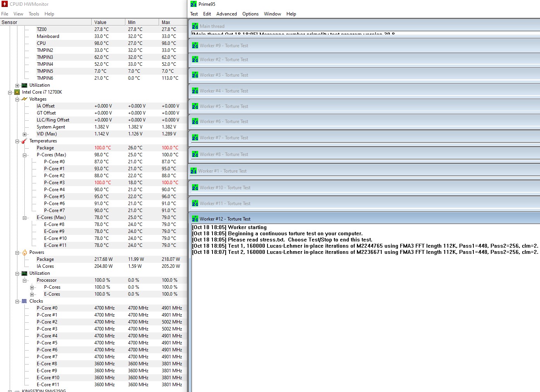
Task: Open the Prime95 Edit menu
Action: [207, 14]
